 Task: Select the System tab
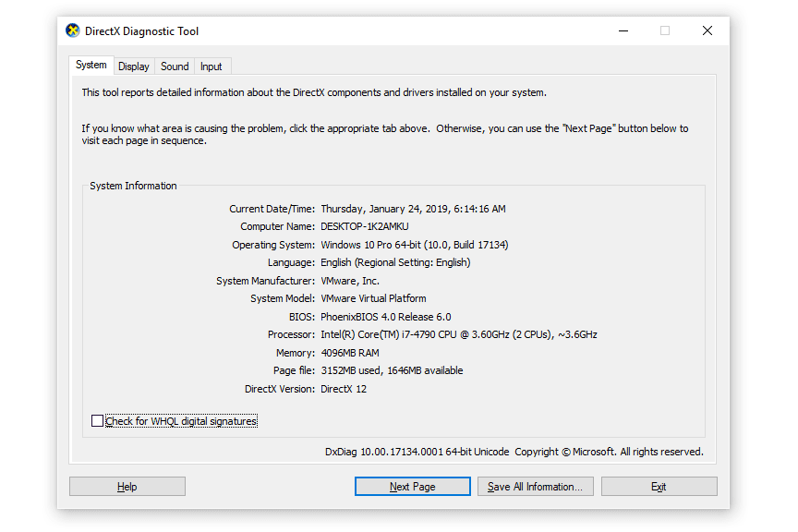91,66
